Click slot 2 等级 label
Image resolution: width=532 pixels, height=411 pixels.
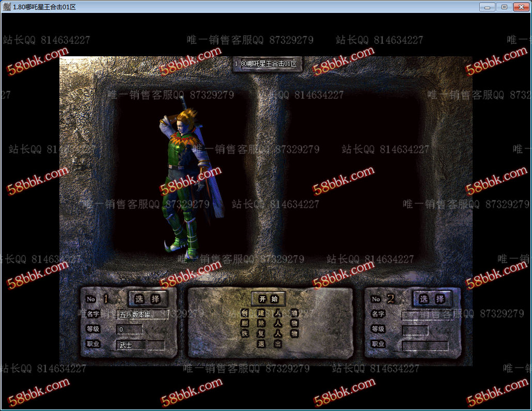pyautogui.click(x=378, y=328)
